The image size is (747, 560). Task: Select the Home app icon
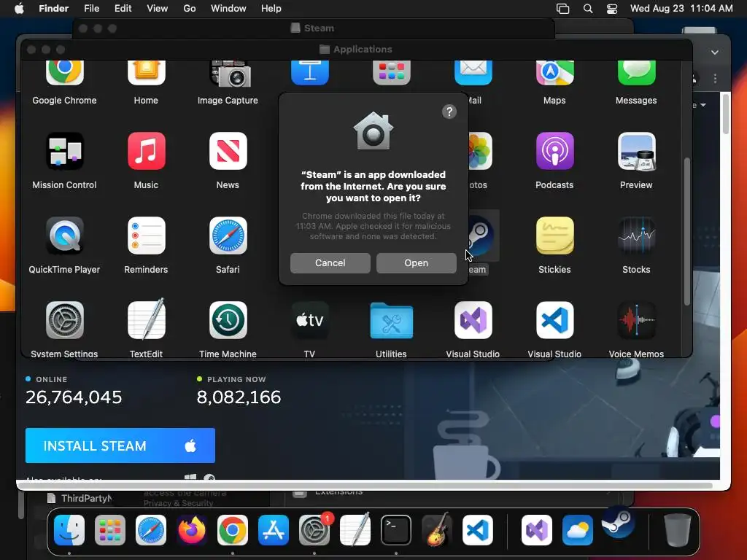tap(146, 73)
